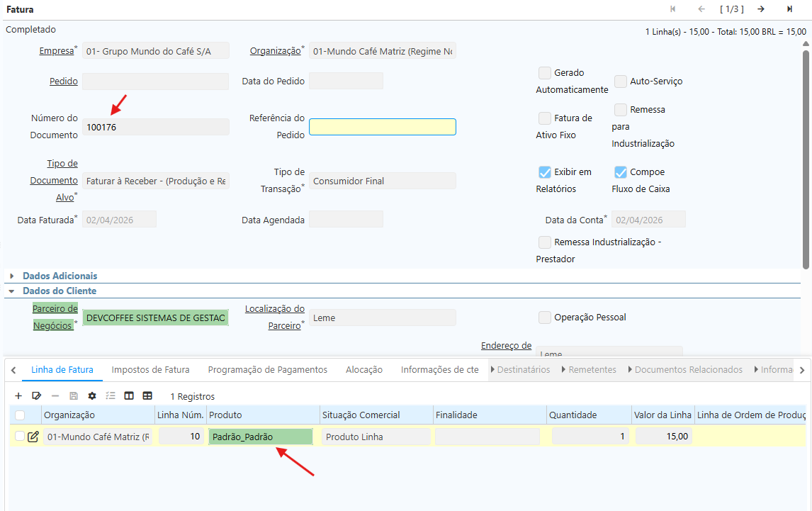Switch to the Programação de Pagamentos tab
Viewport: 812px width, 511px height.
(x=267, y=369)
